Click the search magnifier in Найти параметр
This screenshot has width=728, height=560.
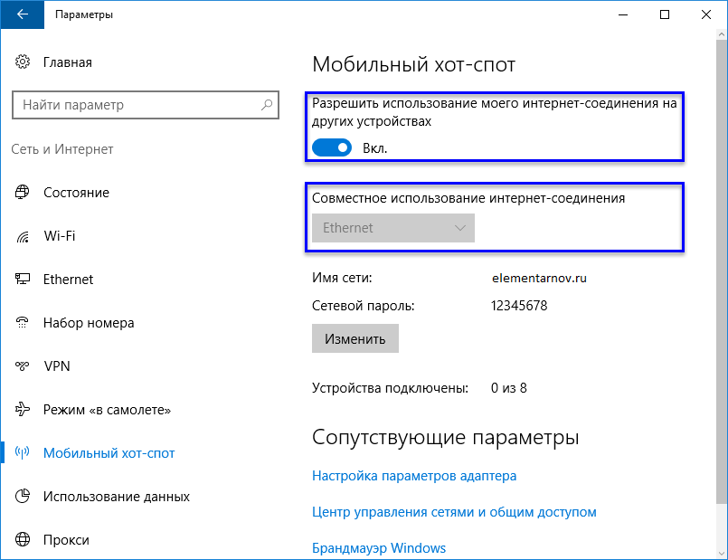pos(267,105)
